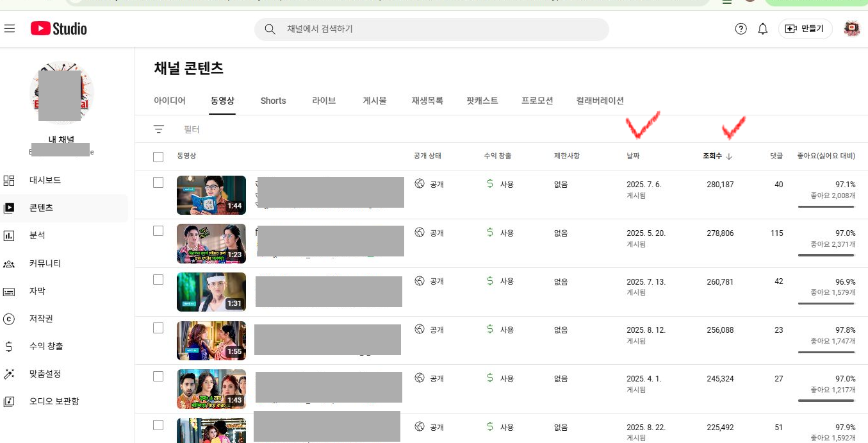
Task: Tick the select-all checkbox in table header
Action: pos(158,157)
